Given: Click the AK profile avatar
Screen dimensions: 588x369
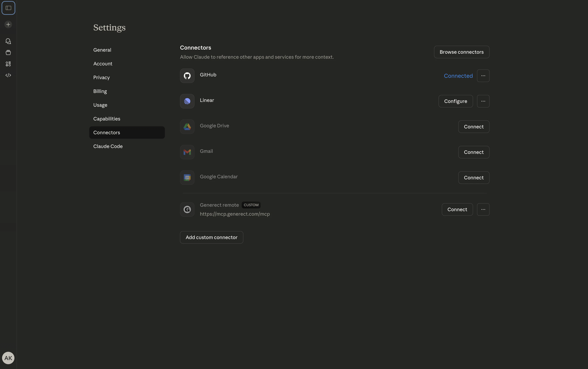Looking at the screenshot, I should (8, 358).
